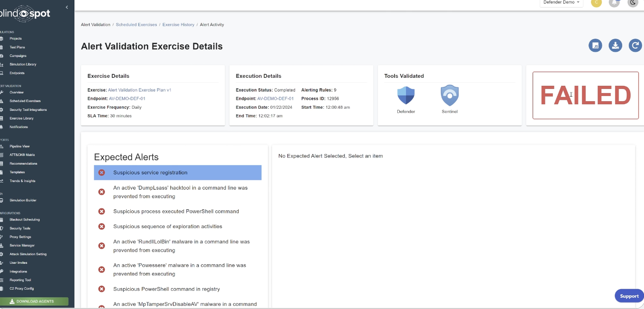Viewport: 644px width, 309px height.
Task: Collapse the sidebar with chevron arrow
Action: 67,7
